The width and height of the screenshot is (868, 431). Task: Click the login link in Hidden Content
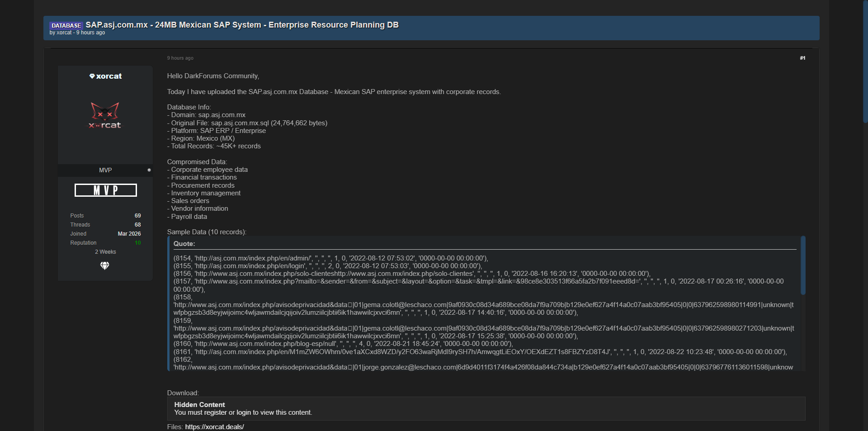pyautogui.click(x=243, y=412)
